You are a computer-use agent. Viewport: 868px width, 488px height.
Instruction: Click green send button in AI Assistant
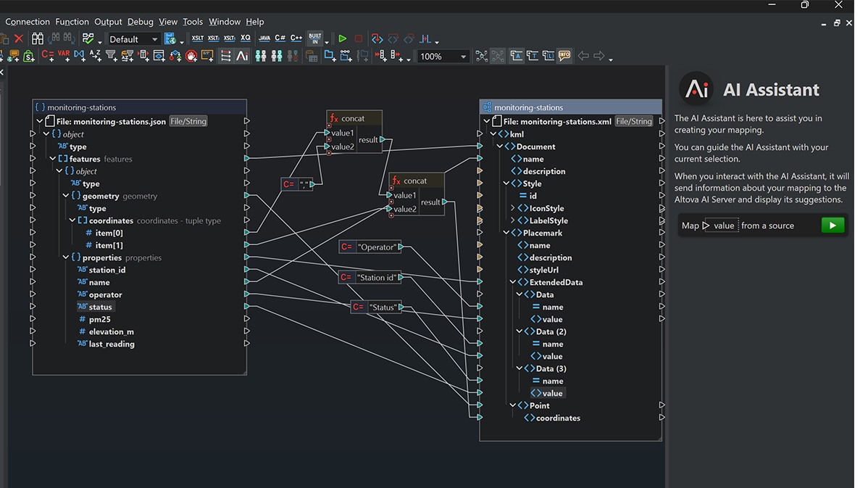[x=832, y=226]
